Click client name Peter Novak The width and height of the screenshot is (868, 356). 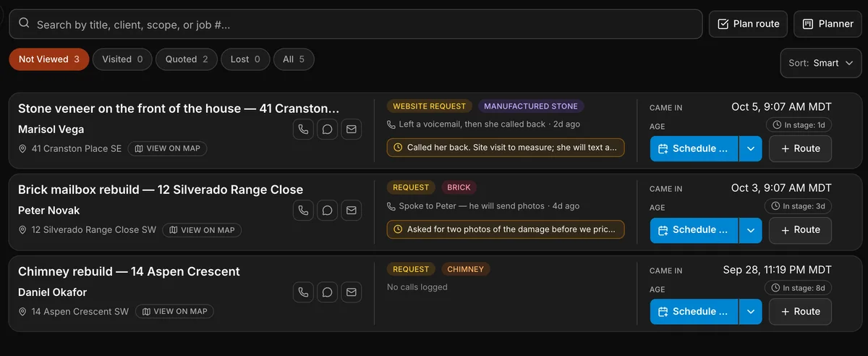click(49, 211)
